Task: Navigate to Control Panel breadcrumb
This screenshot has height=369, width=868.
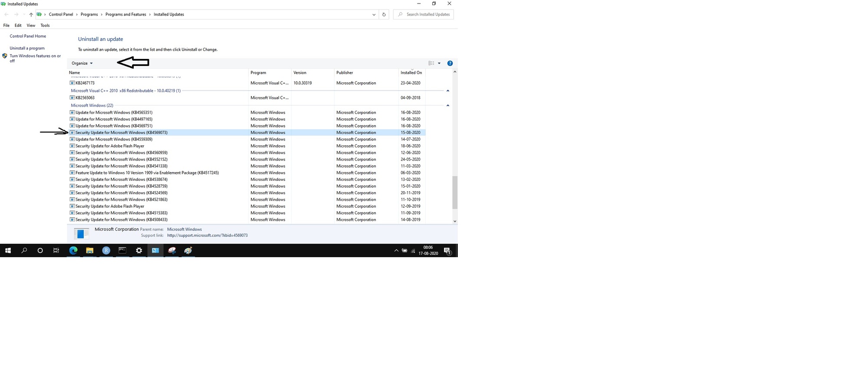Action: (61, 14)
